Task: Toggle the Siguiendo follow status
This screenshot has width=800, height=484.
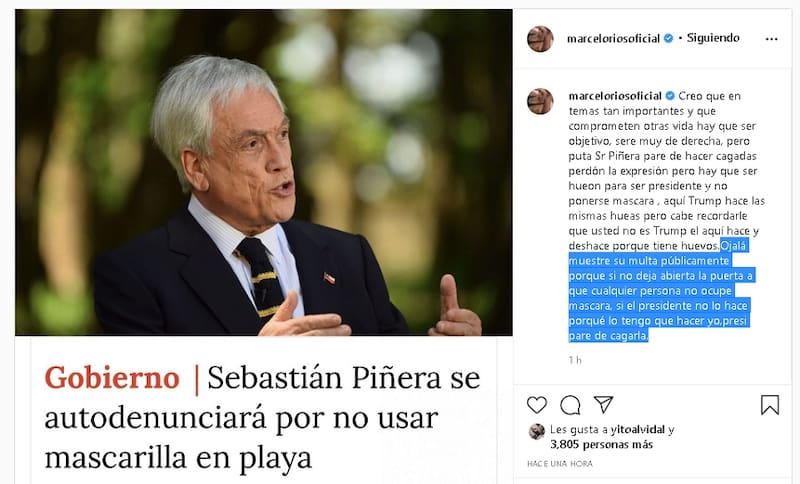Action: (713, 38)
